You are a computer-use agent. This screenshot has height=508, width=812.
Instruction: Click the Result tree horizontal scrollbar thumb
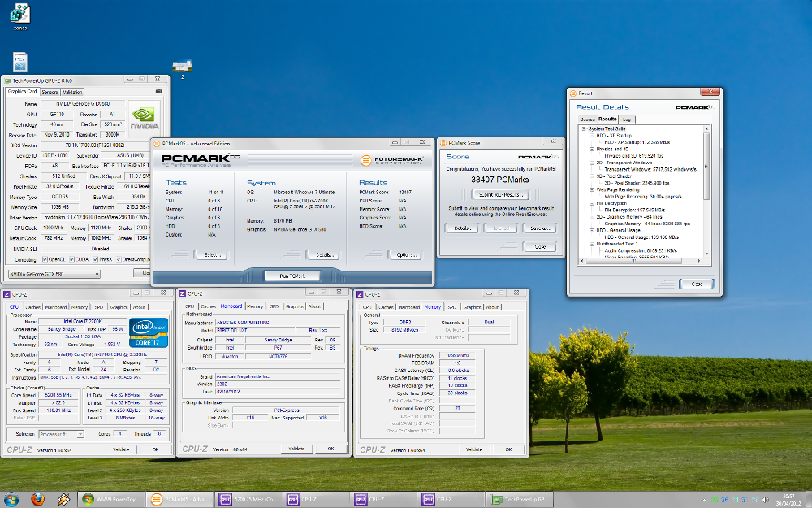tap(634, 261)
